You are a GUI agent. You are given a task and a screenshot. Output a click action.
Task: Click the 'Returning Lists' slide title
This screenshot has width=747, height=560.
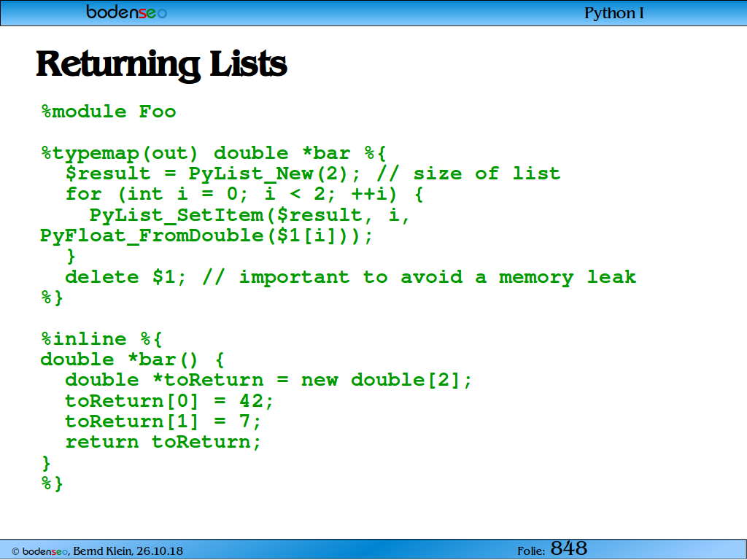click(x=161, y=65)
